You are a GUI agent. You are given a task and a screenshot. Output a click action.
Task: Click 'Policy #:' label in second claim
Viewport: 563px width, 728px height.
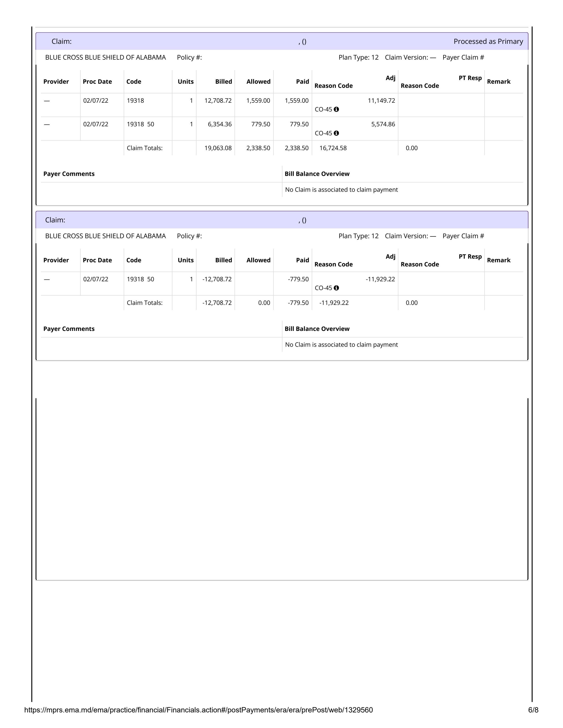[189, 236]
